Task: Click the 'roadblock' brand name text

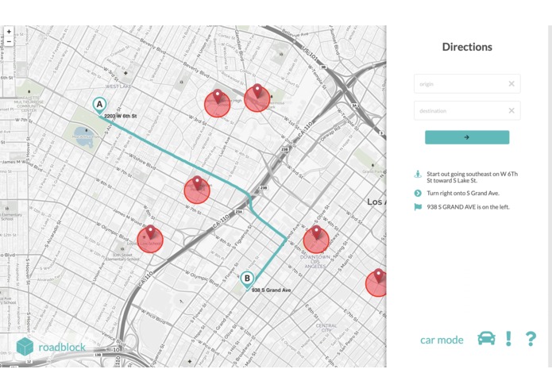Action: coord(62,348)
